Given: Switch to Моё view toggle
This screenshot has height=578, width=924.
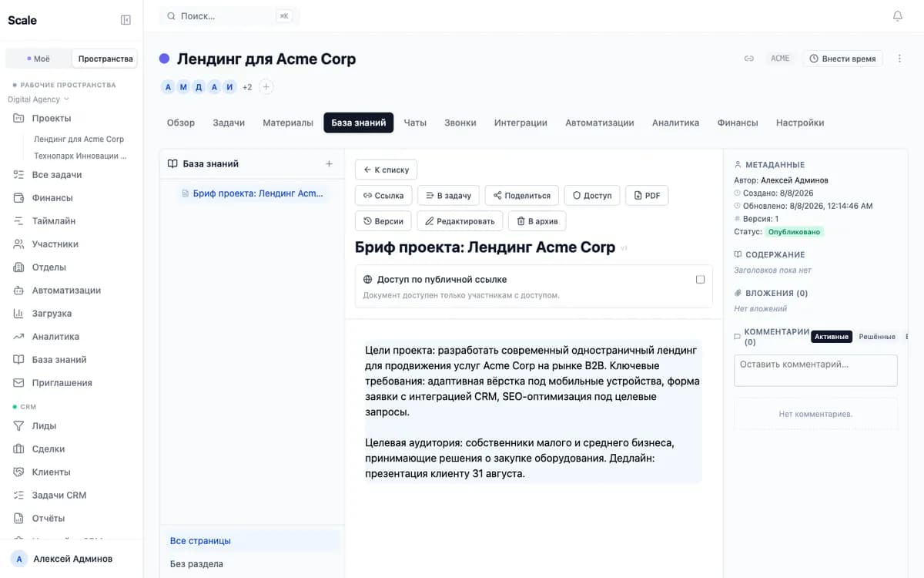Looking at the screenshot, I should pos(38,59).
